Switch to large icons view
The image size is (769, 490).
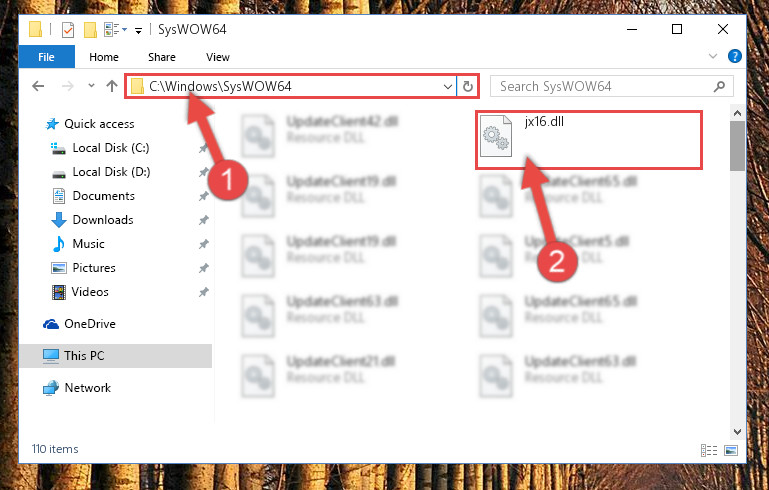point(731,450)
